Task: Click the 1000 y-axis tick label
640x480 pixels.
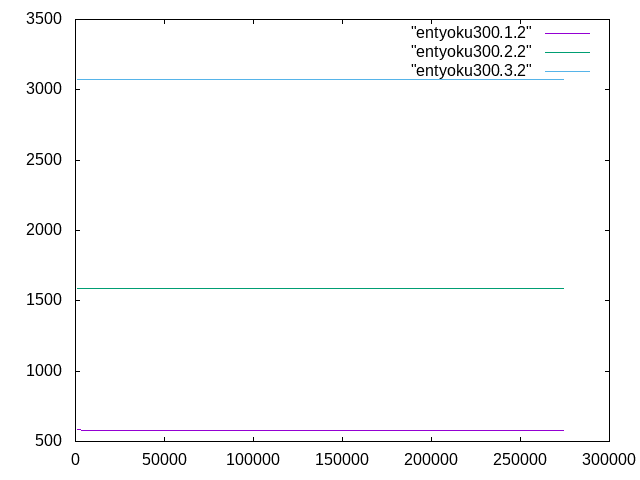Action: coord(44,371)
